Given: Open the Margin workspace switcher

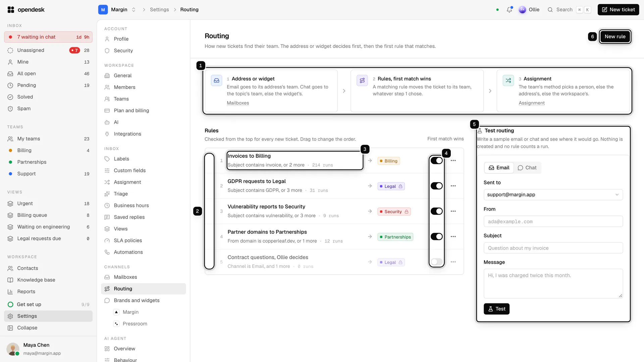Looking at the screenshot, I should click(x=117, y=10).
